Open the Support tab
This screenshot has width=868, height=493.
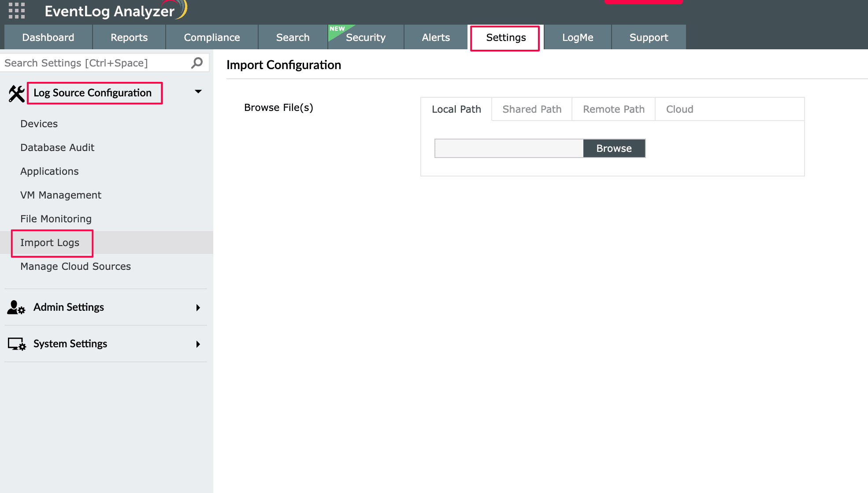[x=649, y=37]
